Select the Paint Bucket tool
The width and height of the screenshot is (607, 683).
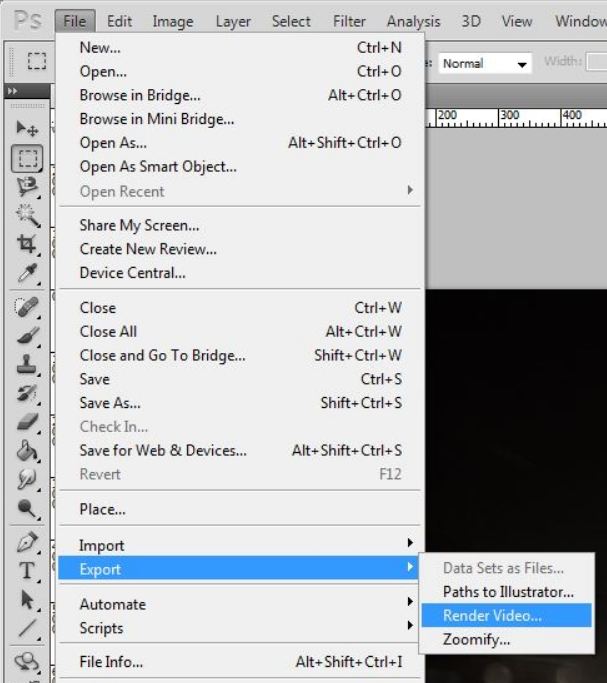tap(27, 451)
